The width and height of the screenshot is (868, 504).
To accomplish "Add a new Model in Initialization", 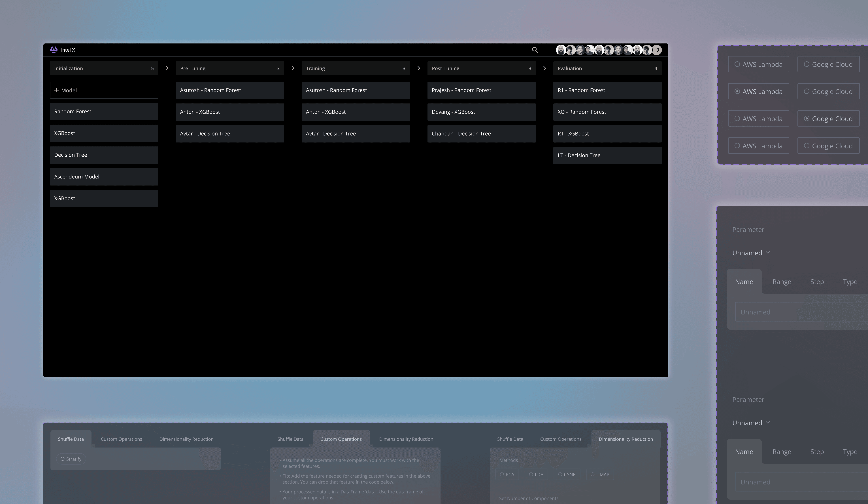I will click(104, 90).
